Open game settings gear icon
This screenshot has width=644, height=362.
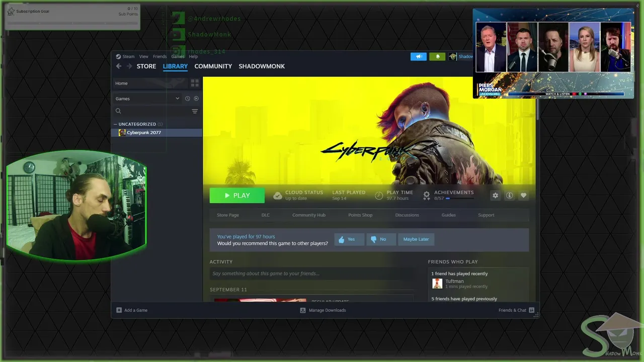pos(495,196)
